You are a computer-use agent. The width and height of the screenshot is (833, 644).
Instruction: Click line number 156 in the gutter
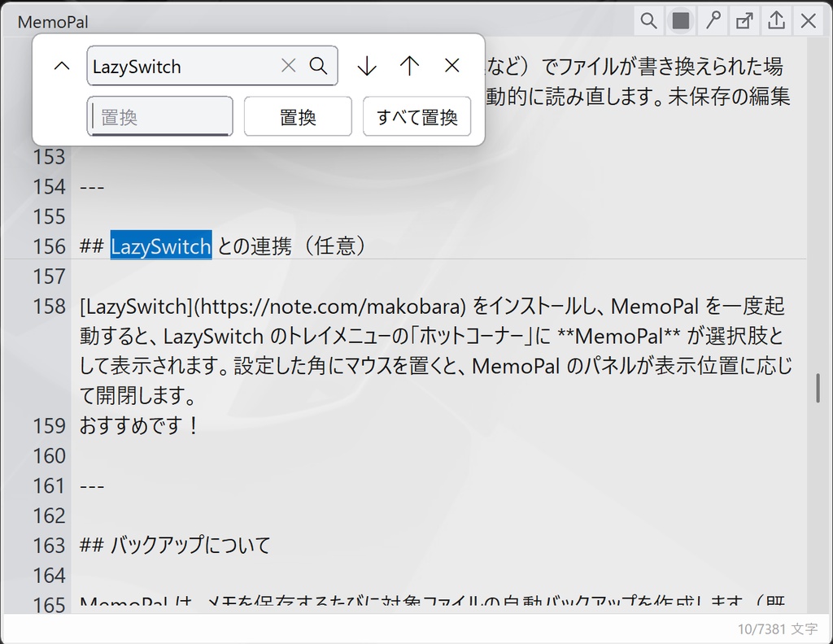click(50, 246)
